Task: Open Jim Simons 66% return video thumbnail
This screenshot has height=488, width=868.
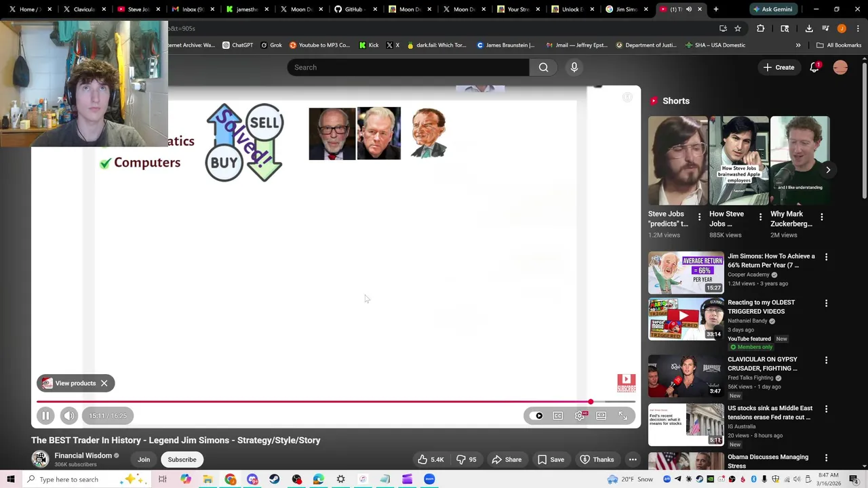Action: point(686,272)
